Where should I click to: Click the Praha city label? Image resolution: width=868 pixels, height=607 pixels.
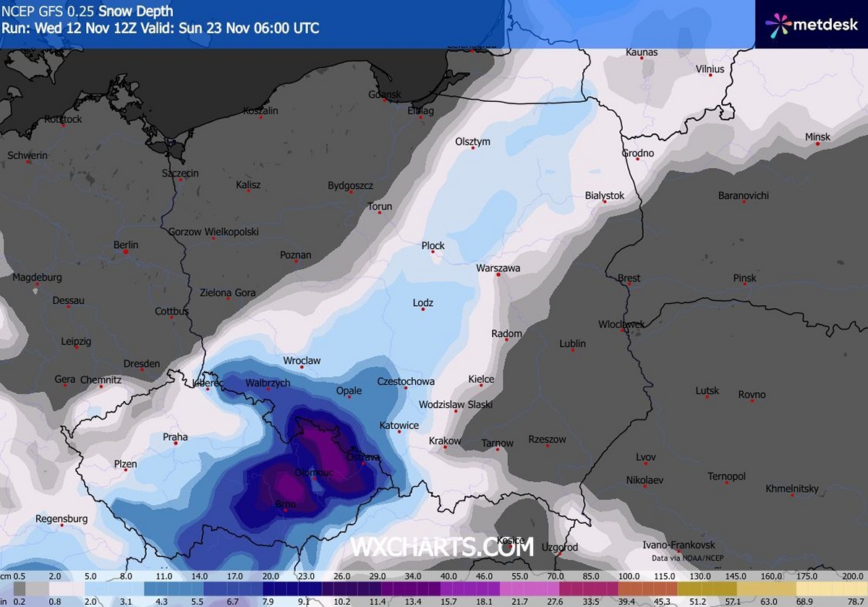[x=175, y=437]
